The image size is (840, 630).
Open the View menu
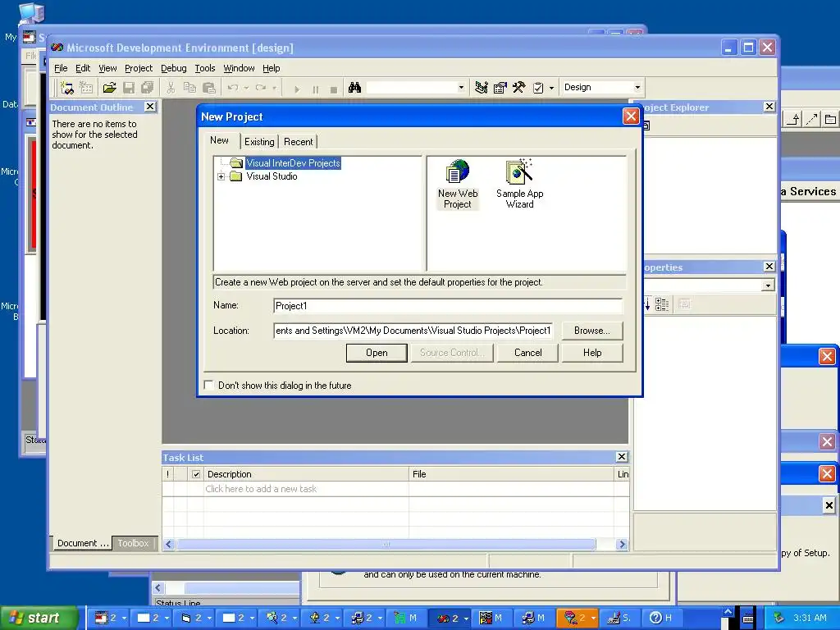pos(107,68)
